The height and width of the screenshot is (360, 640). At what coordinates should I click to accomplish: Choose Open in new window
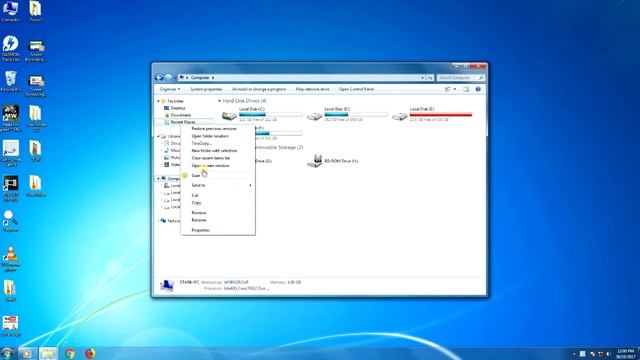click(218, 166)
